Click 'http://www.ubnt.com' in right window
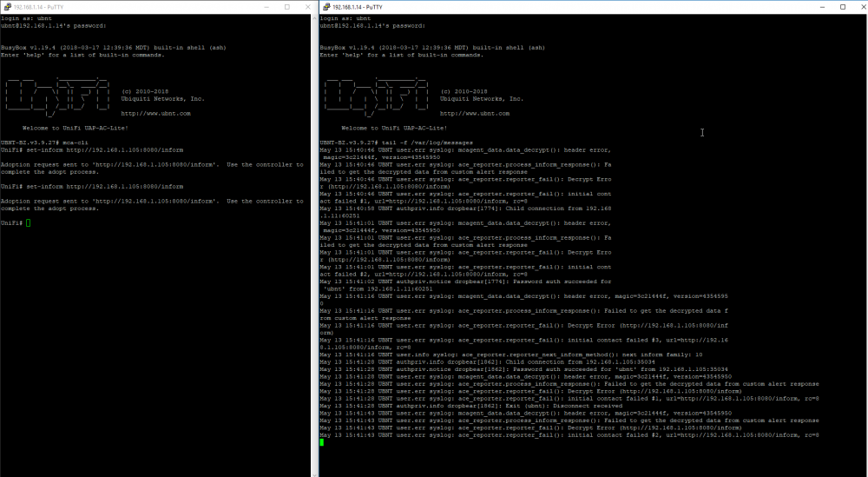The height and width of the screenshot is (477, 868). tap(475, 114)
